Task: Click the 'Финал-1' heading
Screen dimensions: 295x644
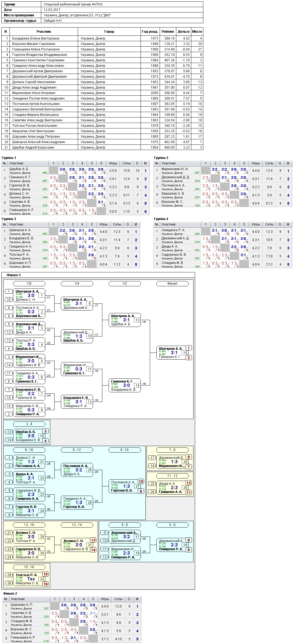Action: point(14,275)
